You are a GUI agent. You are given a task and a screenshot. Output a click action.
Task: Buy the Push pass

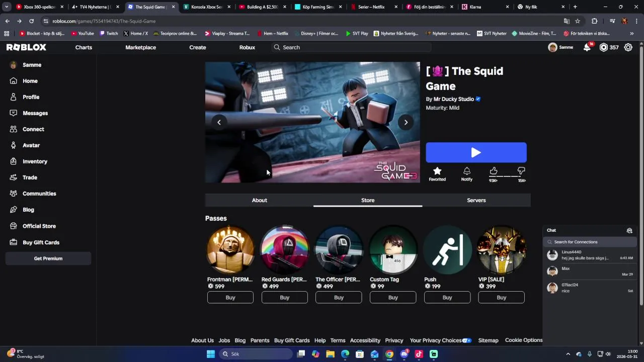click(447, 298)
